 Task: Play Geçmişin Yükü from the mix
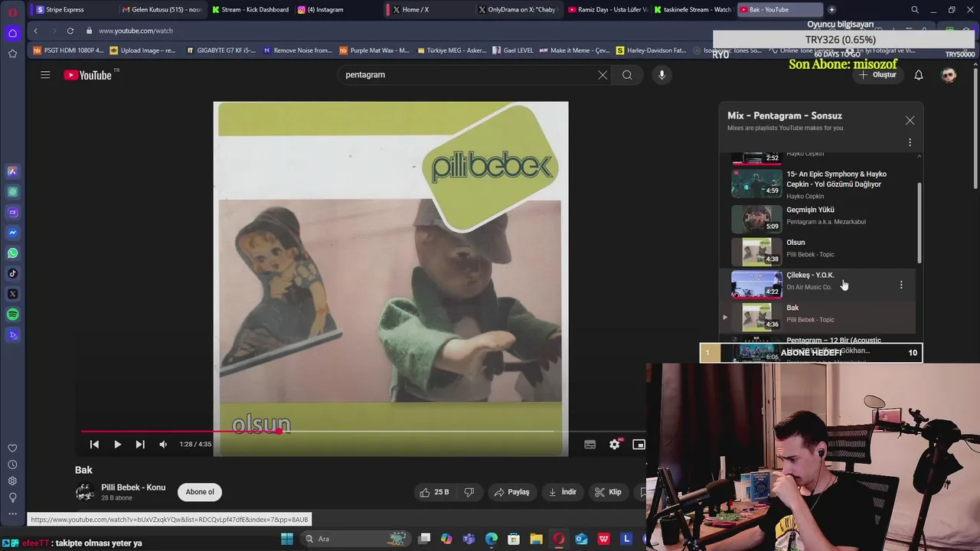click(819, 219)
